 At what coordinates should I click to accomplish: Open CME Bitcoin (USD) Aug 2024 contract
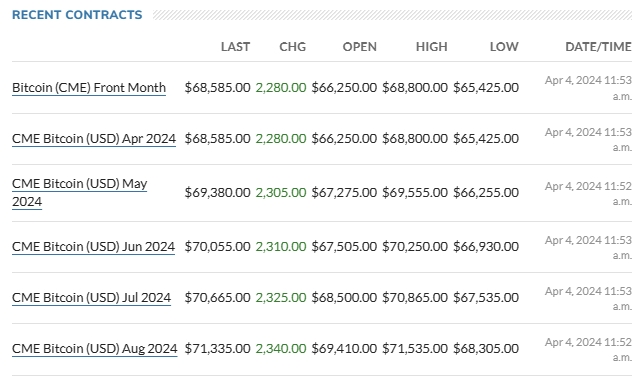click(94, 349)
